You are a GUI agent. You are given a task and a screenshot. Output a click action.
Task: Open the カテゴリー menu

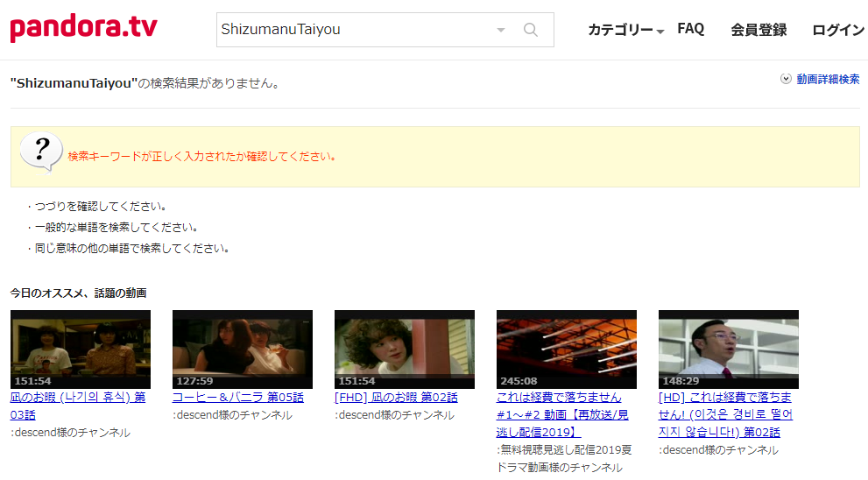tap(625, 30)
